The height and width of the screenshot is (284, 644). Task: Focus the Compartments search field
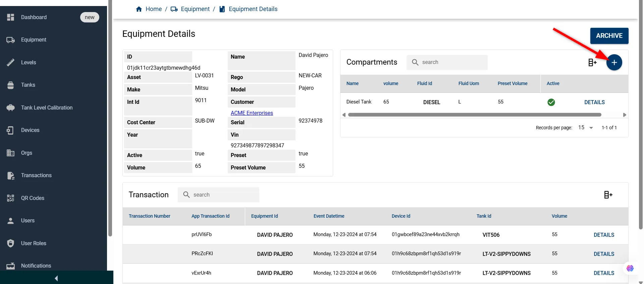pyautogui.click(x=447, y=62)
